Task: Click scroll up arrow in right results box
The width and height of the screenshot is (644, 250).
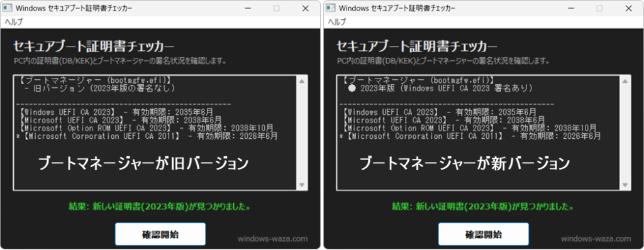Action: (625, 81)
